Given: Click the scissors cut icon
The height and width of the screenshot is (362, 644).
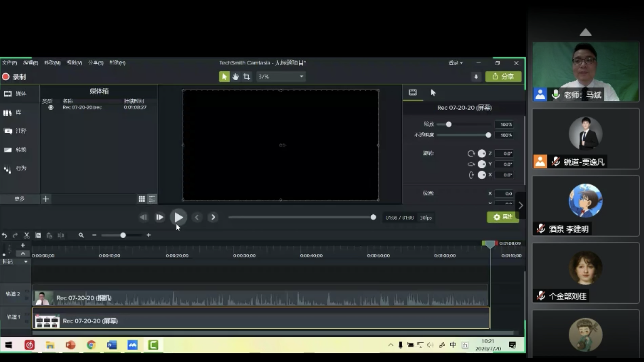Looking at the screenshot, I should click(x=27, y=236).
